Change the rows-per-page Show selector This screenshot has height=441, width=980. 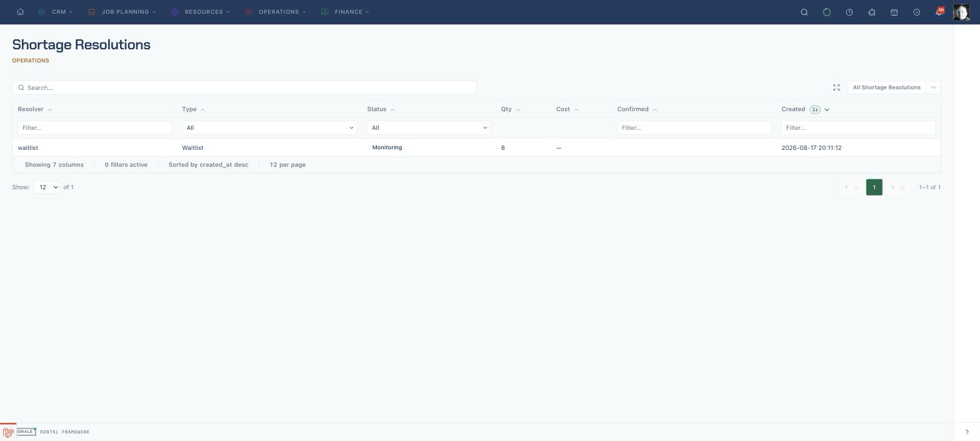[x=46, y=187]
